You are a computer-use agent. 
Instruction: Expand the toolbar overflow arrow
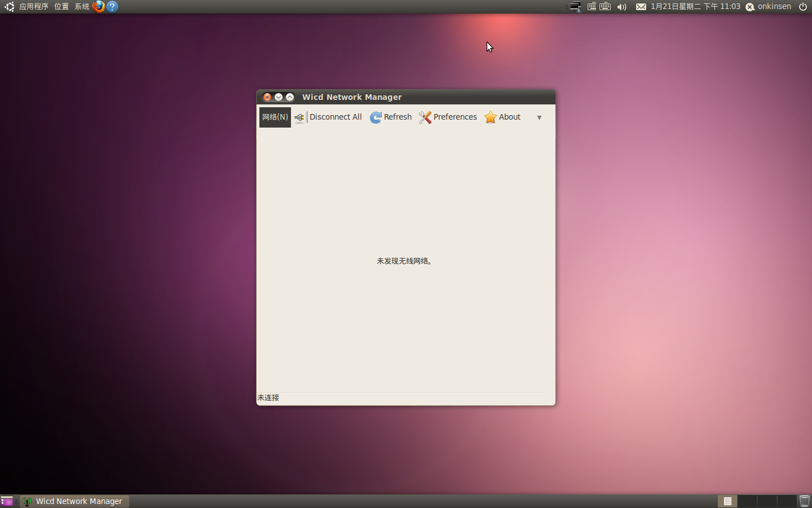pyautogui.click(x=539, y=117)
